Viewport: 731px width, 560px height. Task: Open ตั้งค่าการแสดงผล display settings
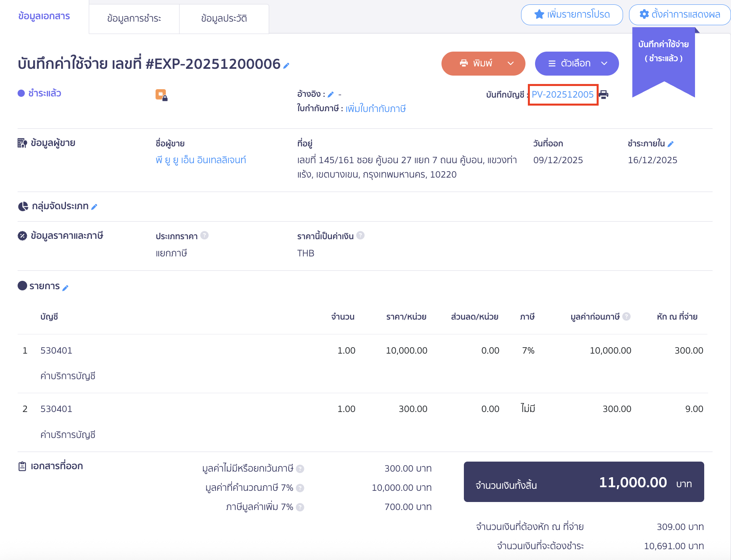(x=680, y=15)
